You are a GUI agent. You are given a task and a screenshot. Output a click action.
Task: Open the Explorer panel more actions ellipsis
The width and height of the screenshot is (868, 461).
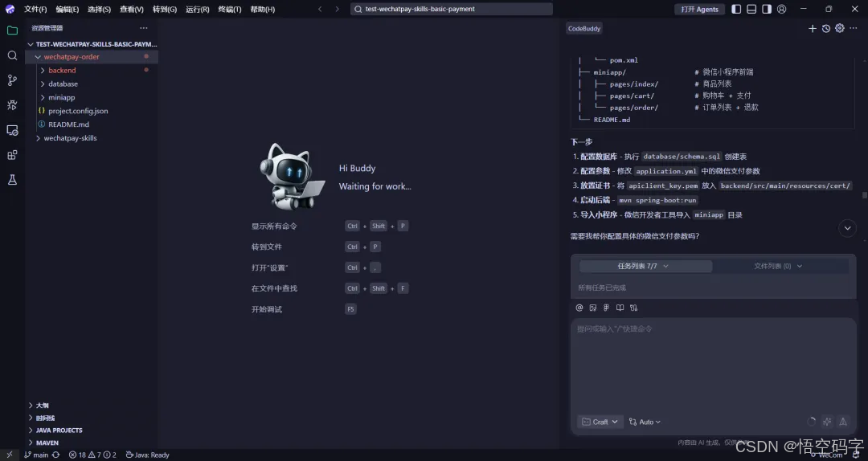(144, 27)
